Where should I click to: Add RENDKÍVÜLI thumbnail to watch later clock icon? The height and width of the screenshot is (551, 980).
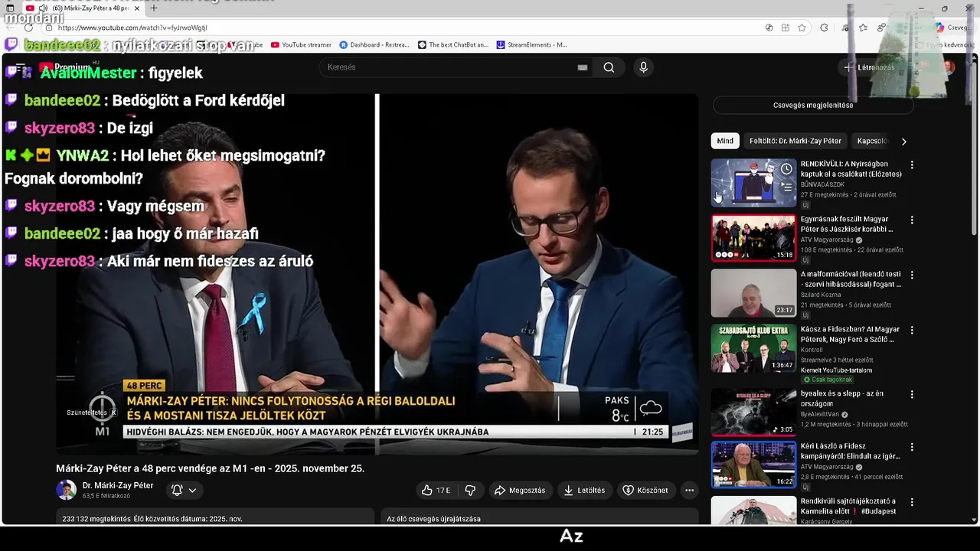(x=786, y=169)
